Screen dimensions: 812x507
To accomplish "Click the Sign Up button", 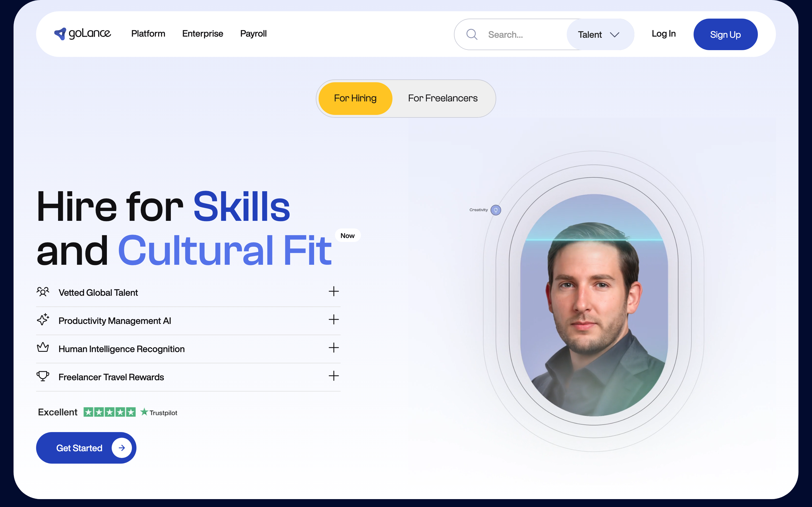I will point(725,35).
